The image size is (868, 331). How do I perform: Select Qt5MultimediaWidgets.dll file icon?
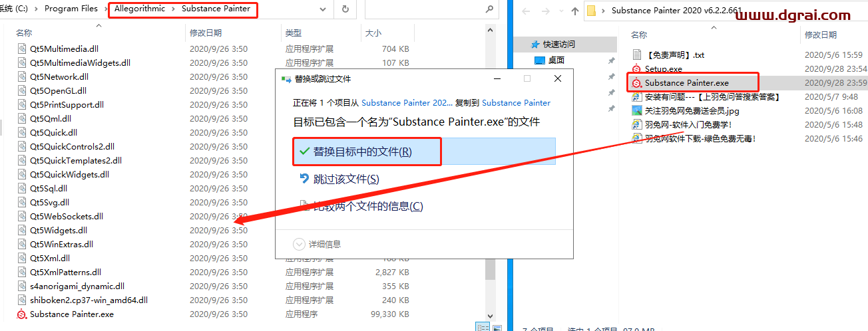coord(22,63)
